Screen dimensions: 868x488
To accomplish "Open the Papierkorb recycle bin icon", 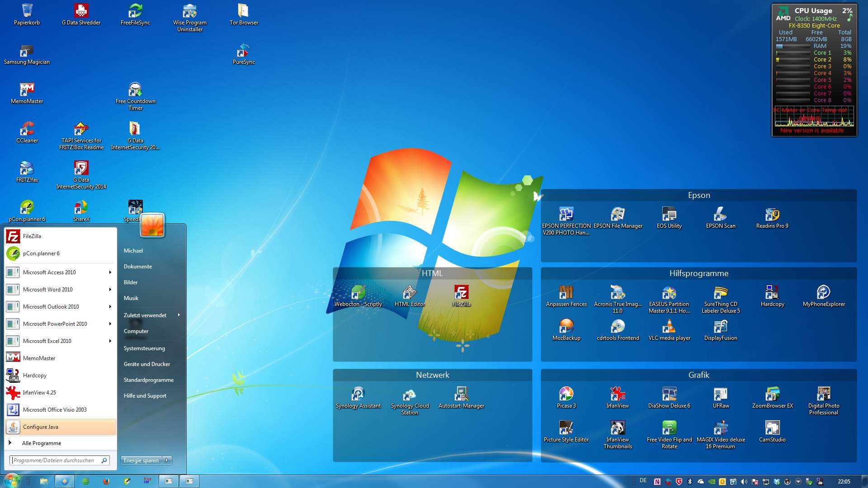I will [x=27, y=14].
